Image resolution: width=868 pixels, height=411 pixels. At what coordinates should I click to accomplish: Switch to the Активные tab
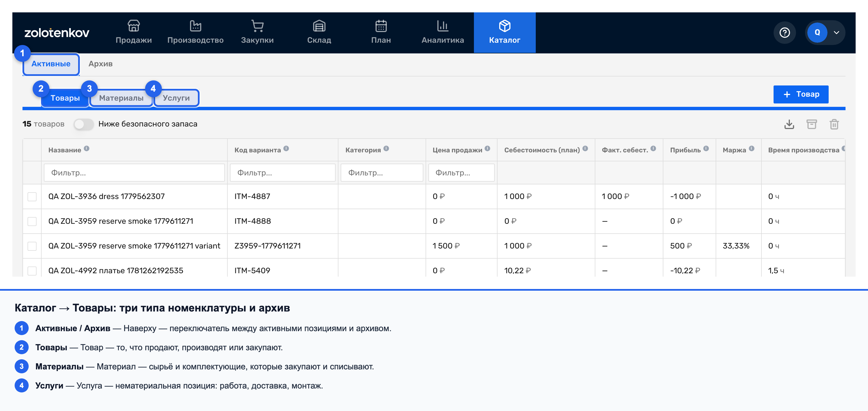[51, 64]
